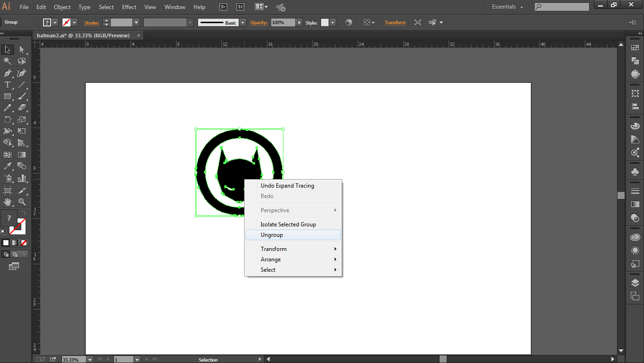Select the Magic Wand tool
The image size is (644, 363).
pos(8,60)
